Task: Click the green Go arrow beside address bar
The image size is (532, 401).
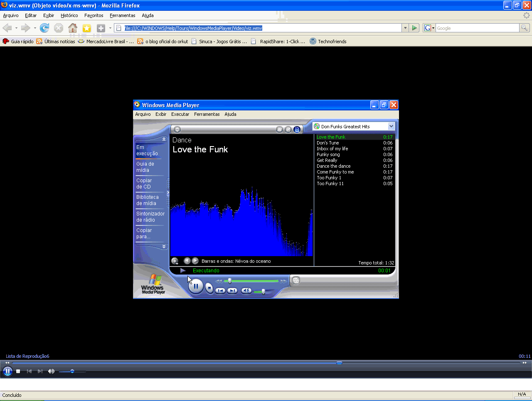Action: click(x=414, y=28)
